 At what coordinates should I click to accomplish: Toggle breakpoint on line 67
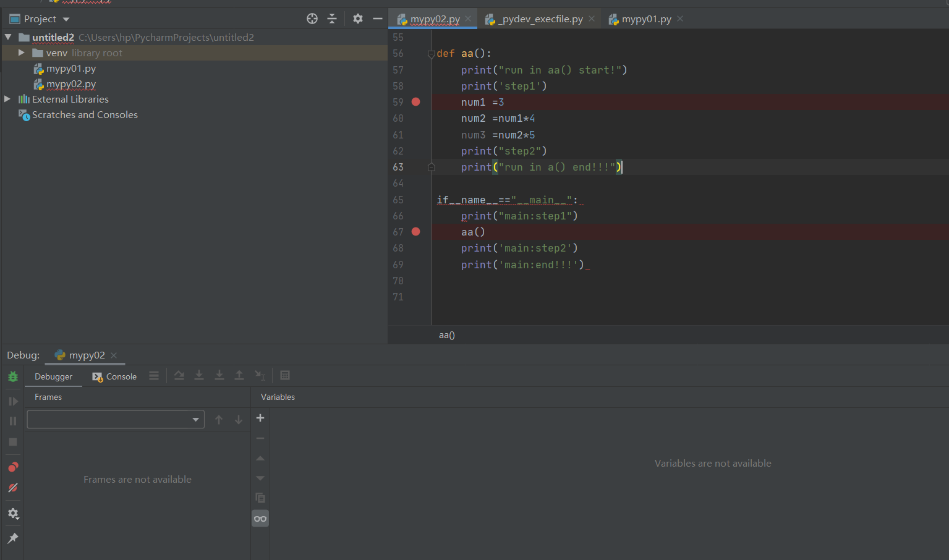416,232
